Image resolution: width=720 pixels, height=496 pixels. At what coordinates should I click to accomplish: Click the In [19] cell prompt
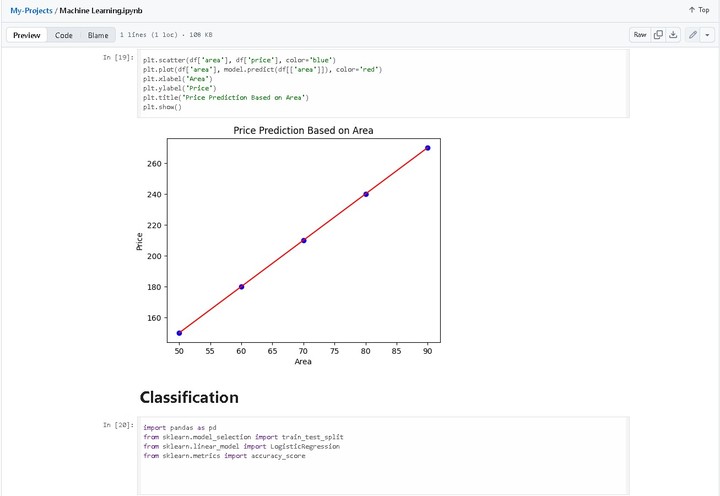coord(119,58)
